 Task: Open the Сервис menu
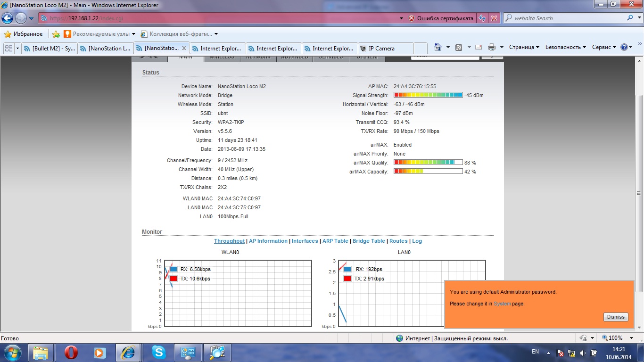click(x=604, y=47)
